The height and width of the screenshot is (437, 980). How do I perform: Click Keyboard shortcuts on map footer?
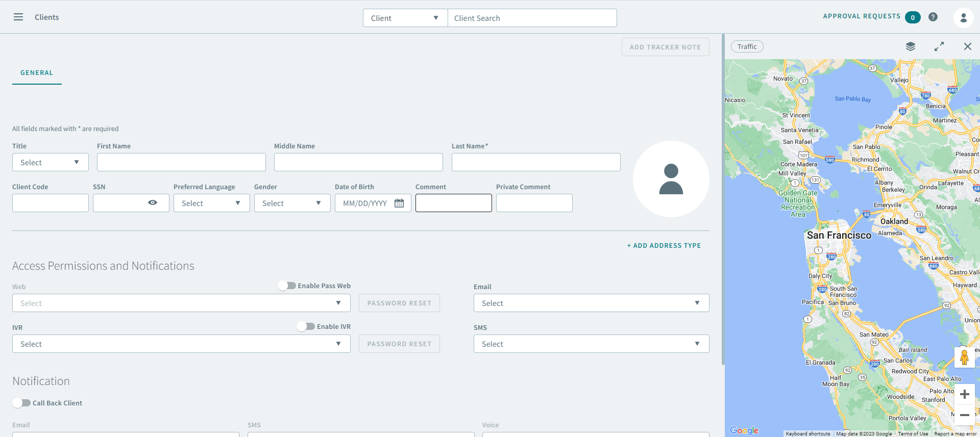[808, 433]
